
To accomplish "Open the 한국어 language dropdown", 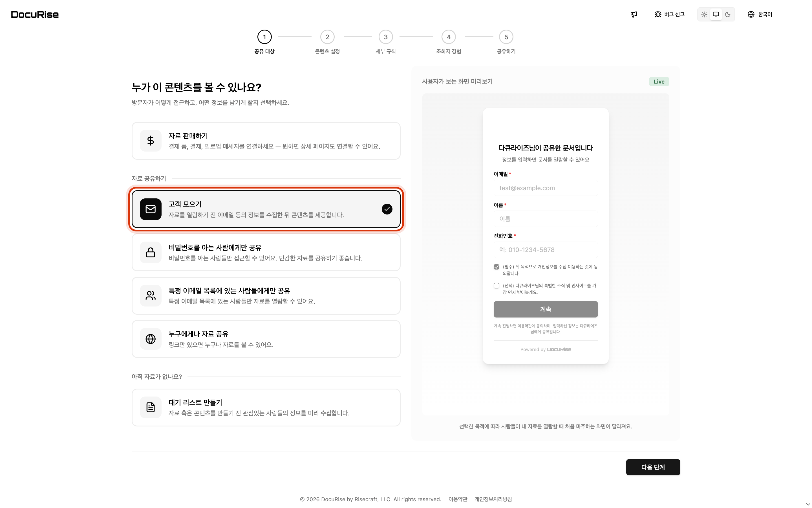I will pyautogui.click(x=760, y=14).
